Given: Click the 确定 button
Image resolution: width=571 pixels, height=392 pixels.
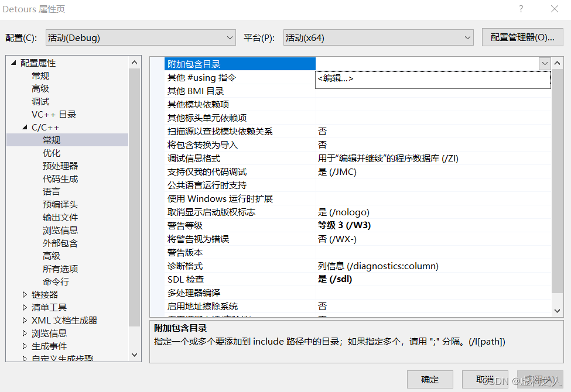Looking at the screenshot, I should (430, 380).
